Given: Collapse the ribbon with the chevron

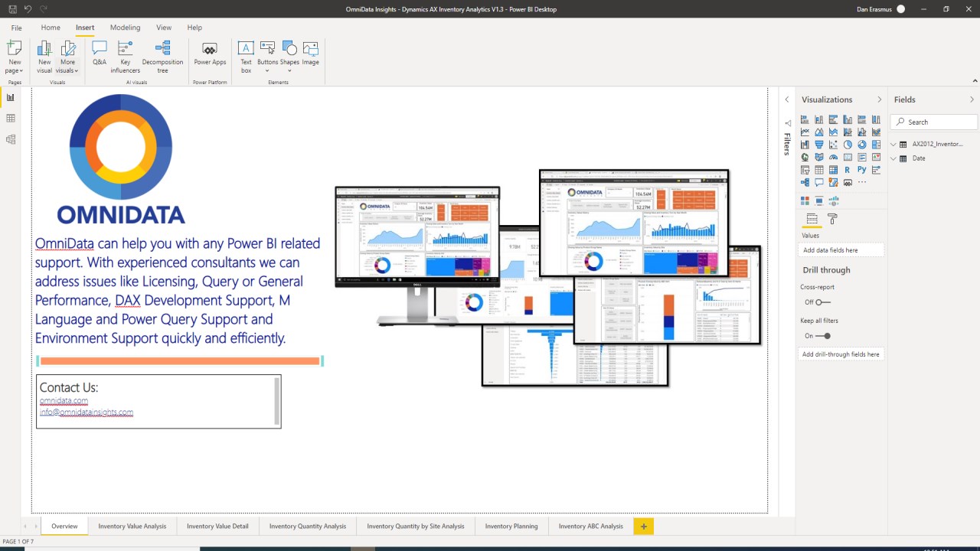Looking at the screenshot, I should (975, 81).
